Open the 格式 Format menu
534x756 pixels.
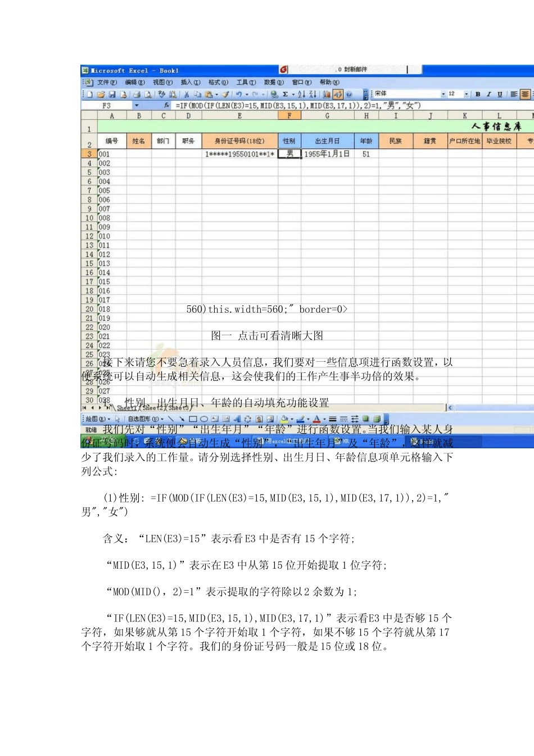218,82
